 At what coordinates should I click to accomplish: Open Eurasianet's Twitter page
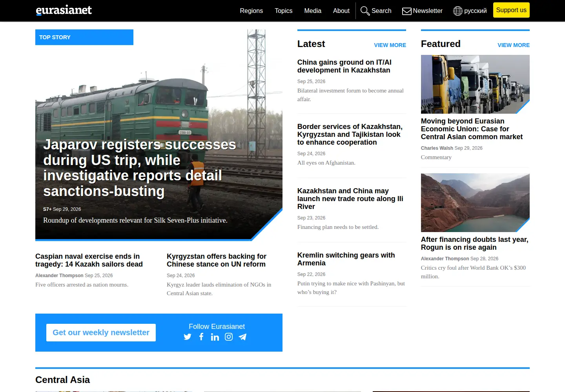188,337
